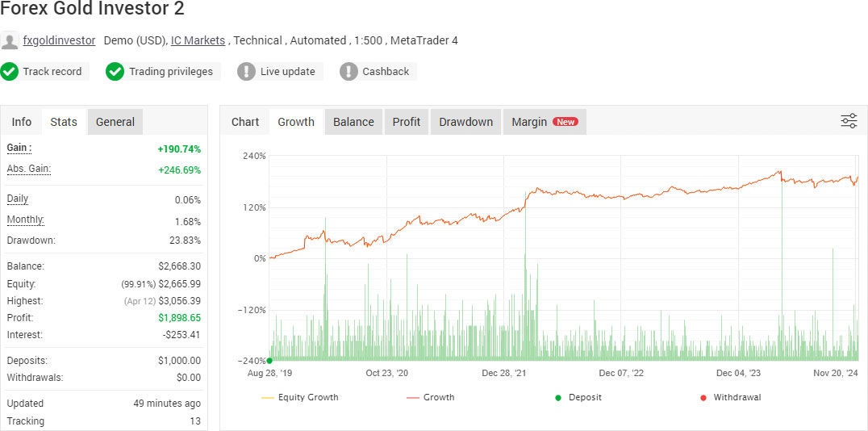This screenshot has height=431, width=868.
Task: Click the Tracking count 13
Action: (195, 421)
